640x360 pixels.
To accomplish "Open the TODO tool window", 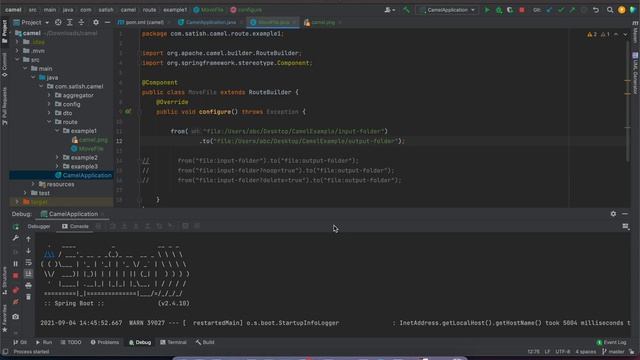I will tap(71, 342).
